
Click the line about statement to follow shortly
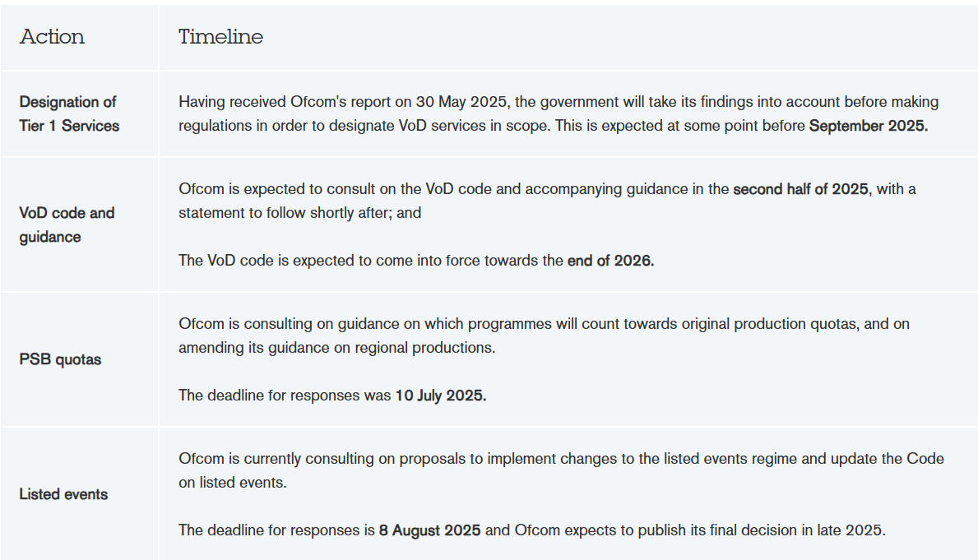click(300, 213)
